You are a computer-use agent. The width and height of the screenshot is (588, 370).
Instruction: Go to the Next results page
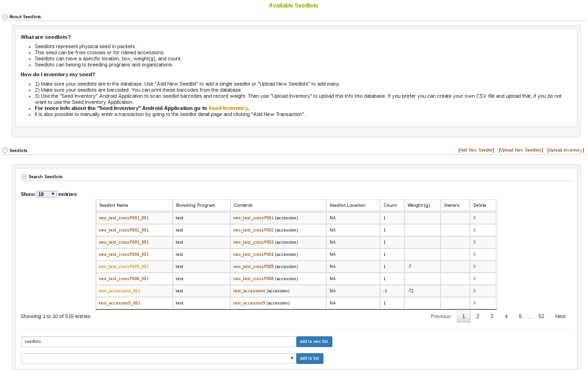pyautogui.click(x=560, y=317)
